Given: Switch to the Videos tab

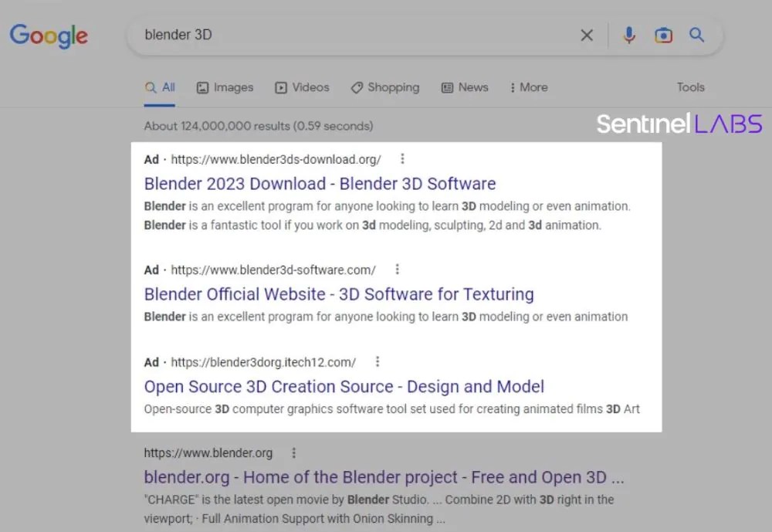Looking at the screenshot, I should (x=302, y=87).
